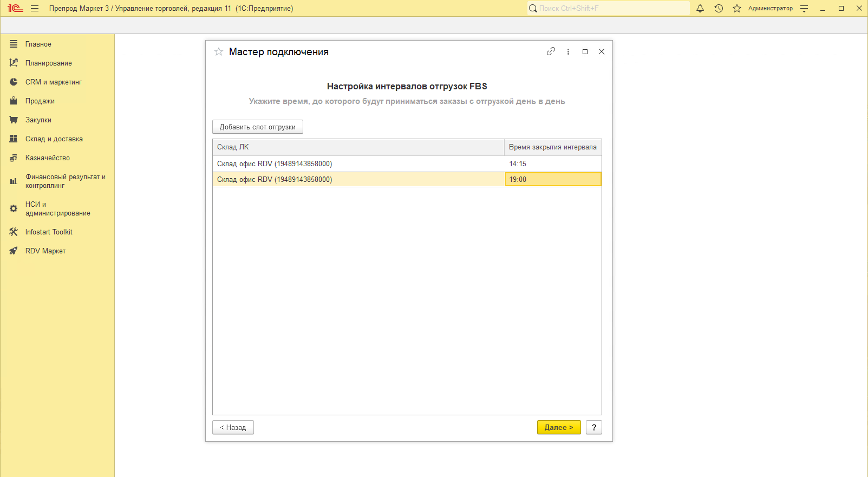
Task: Open help with the question mark button
Action: click(594, 427)
